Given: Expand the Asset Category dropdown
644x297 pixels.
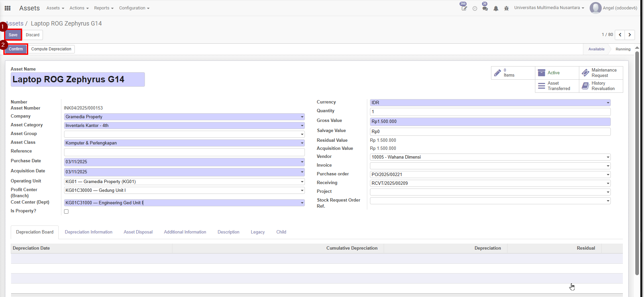Looking at the screenshot, I should point(302,126).
